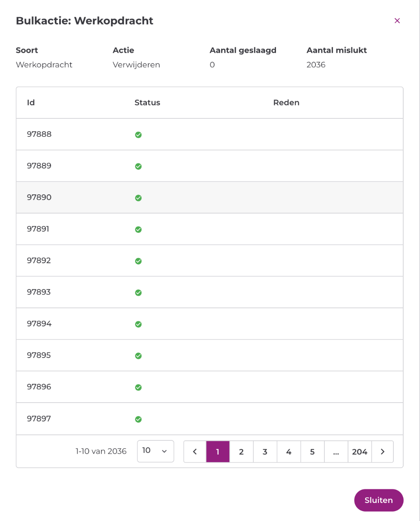Click the green status checkmark for Id 97892
420x521 pixels.
coord(138,261)
